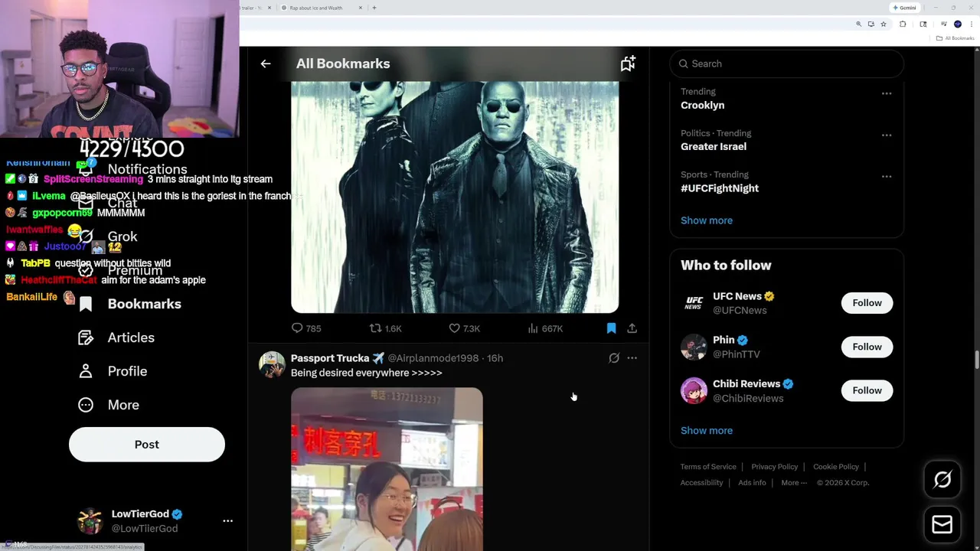Viewport: 980px width, 551px height.
Task: Open Terms of Service link
Action: (x=708, y=467)
